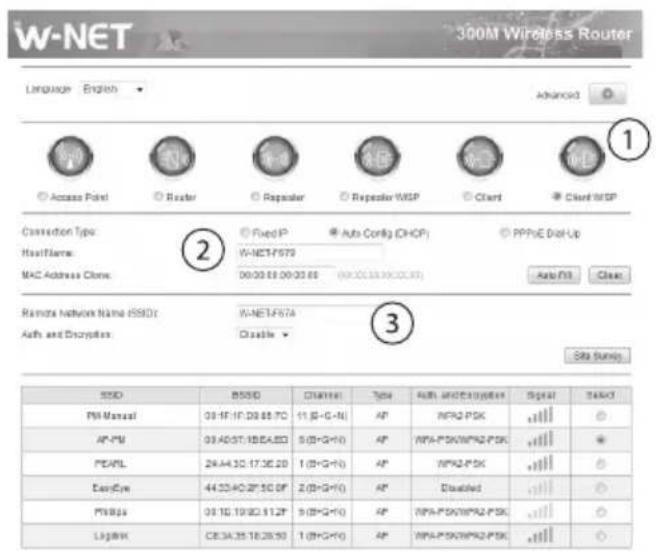
Task: Click the Access Point mode icon
Action: pos(70,157)
